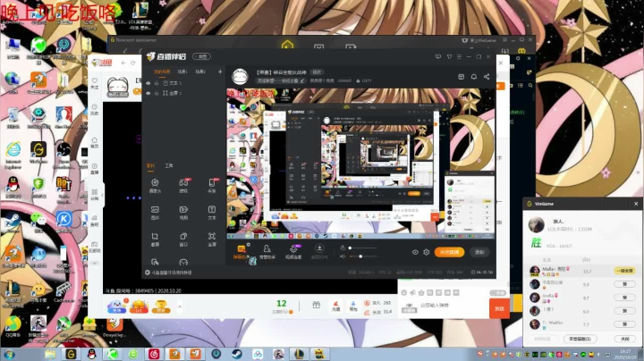Open League of Legends icon on taskbar
The width and height of the screenshot is (644, 361).
click(x=299, y=354)
